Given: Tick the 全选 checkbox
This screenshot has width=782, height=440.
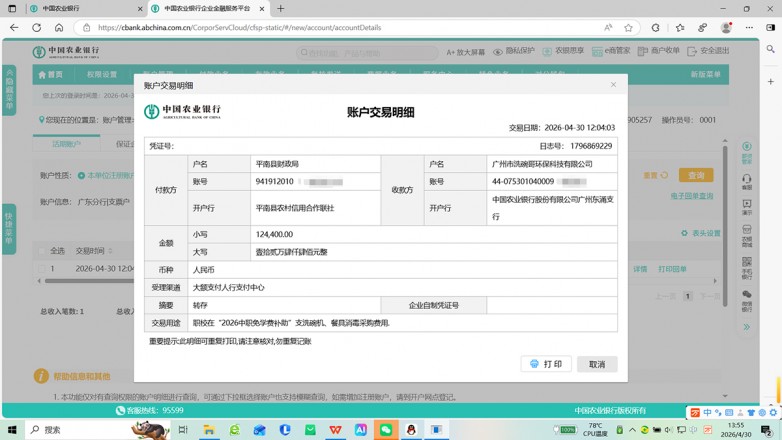Looking at the screenshot, I should 42,251.
